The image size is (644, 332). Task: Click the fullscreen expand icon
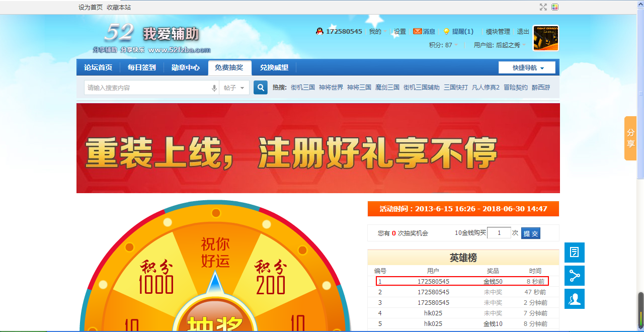coord(543,7)
